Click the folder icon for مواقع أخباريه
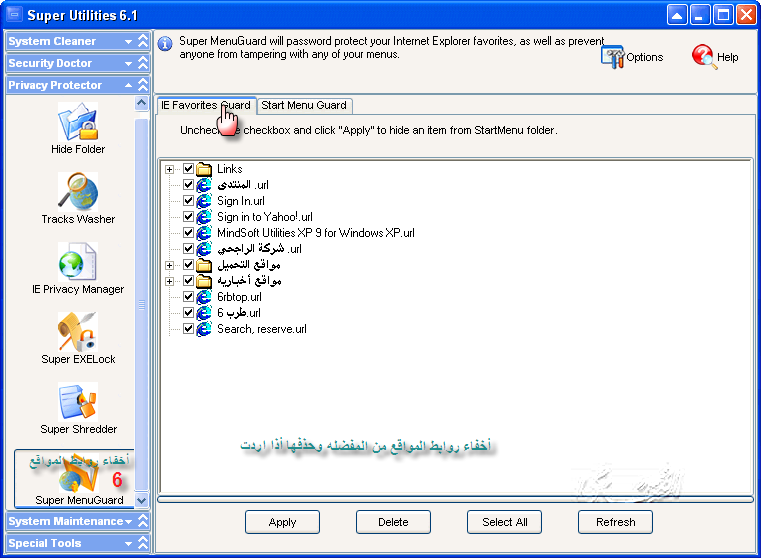This screenshot has width=761, height=558. tap(204, 281)
